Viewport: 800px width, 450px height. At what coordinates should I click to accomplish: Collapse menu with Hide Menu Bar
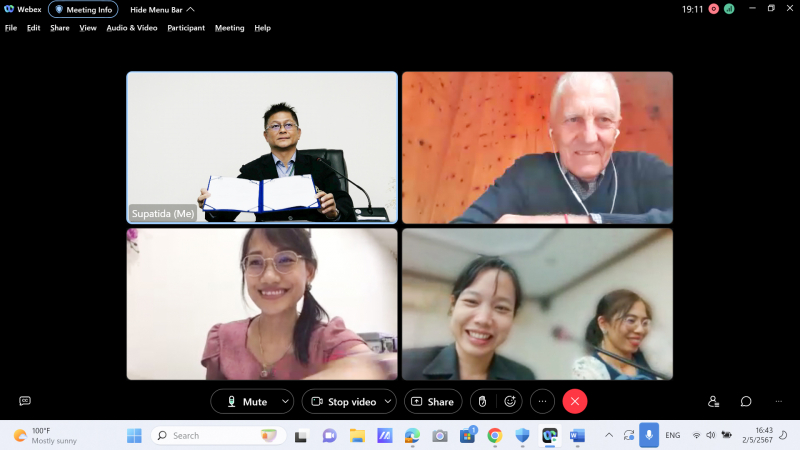click(161, 9)
